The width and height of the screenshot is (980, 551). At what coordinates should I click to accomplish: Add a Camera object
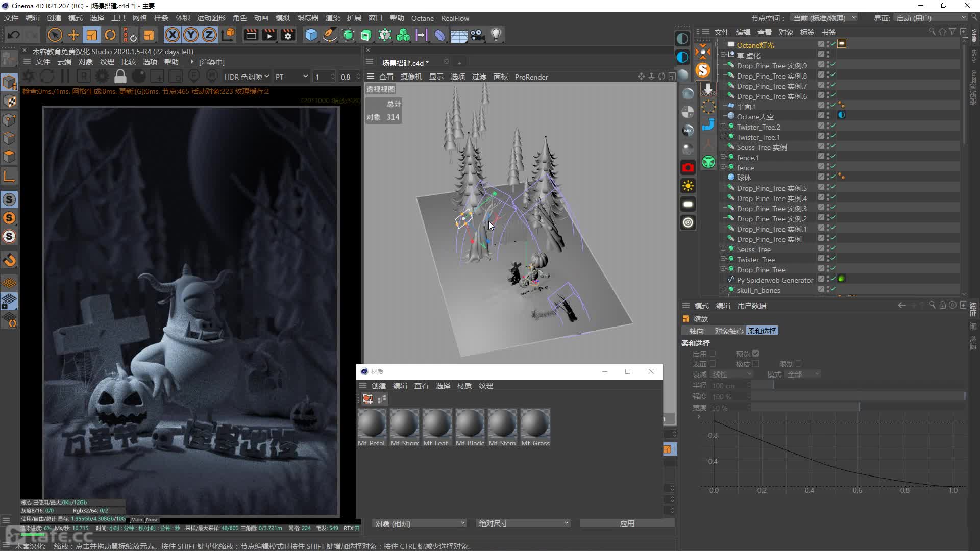[x=477, y=35]
